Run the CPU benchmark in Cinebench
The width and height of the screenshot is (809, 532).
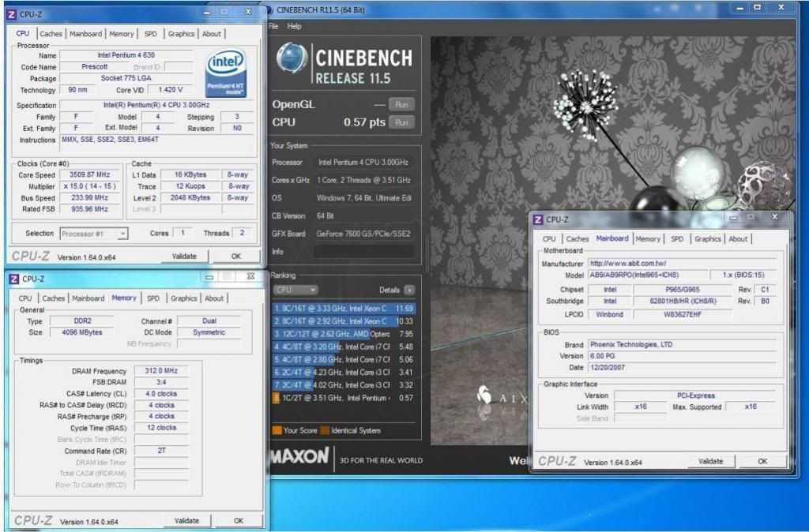401,122
